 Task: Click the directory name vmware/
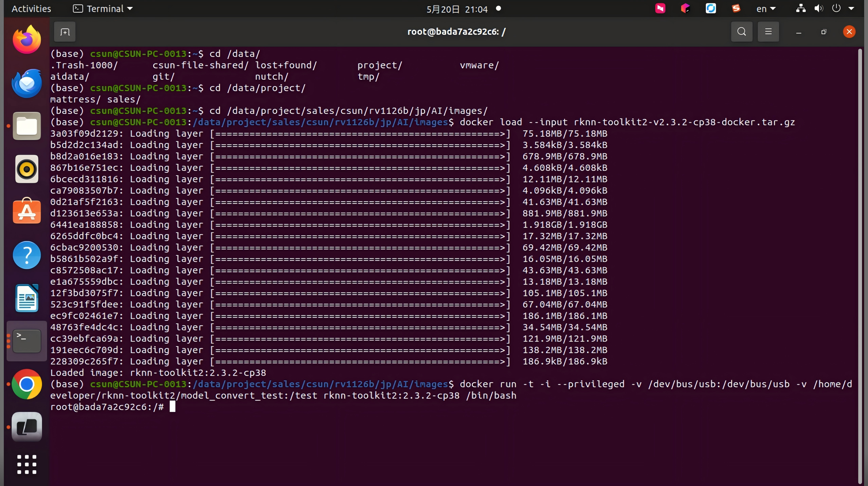(x=480, y=65)
